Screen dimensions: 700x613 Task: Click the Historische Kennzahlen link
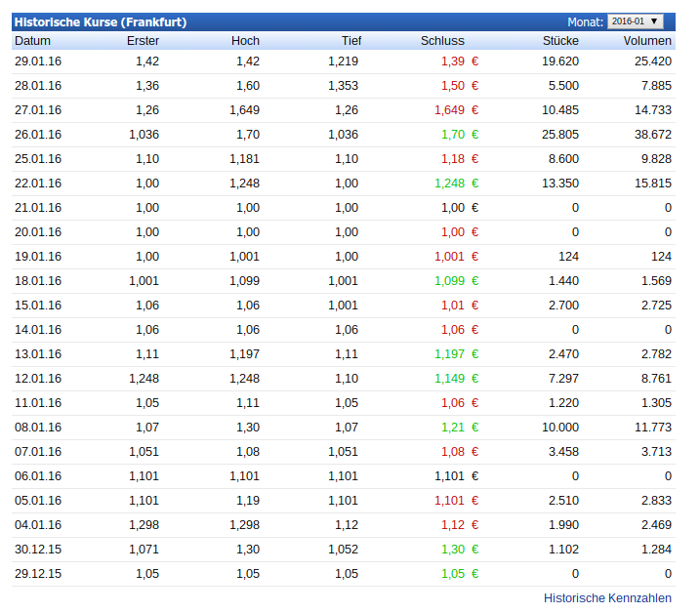click(607, 597)
